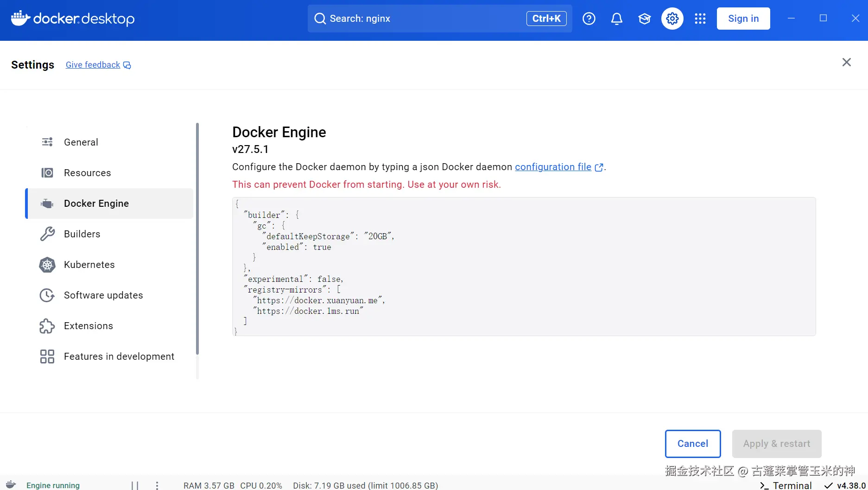Click the Features in development grid icon

(x=47, y=356)
